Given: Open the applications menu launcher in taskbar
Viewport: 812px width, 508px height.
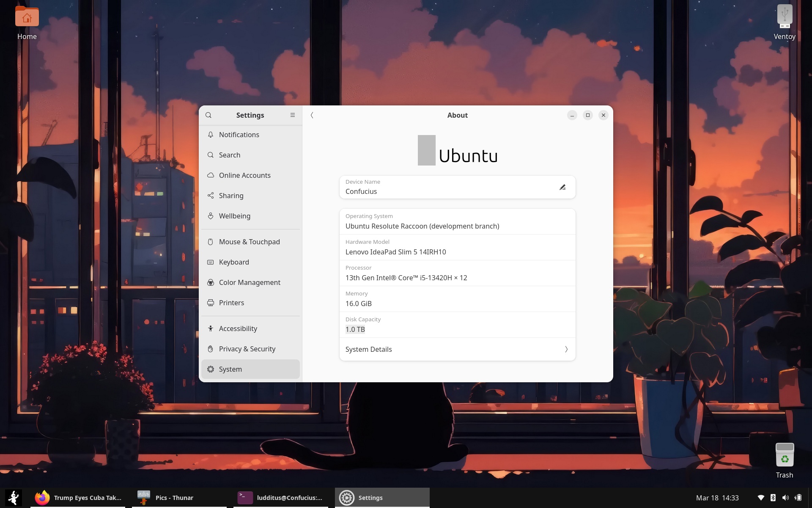Looking at the screenshot, I should 14,498.
